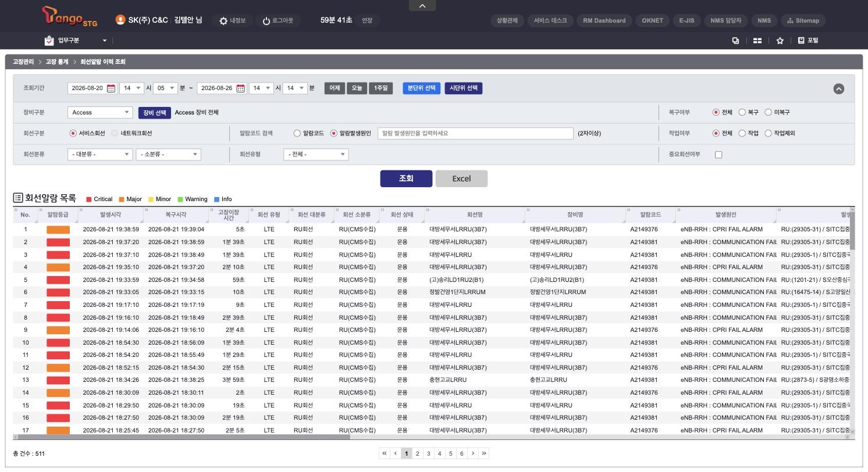
Task: Click the favorites star icon
Action: (x=780, y=41)
